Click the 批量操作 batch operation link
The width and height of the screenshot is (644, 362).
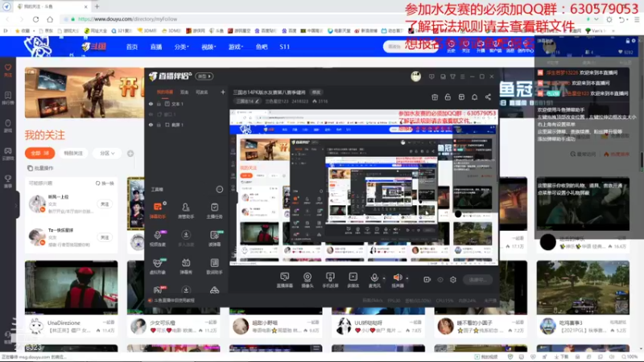pyautogui.click(x=41, y=168)
